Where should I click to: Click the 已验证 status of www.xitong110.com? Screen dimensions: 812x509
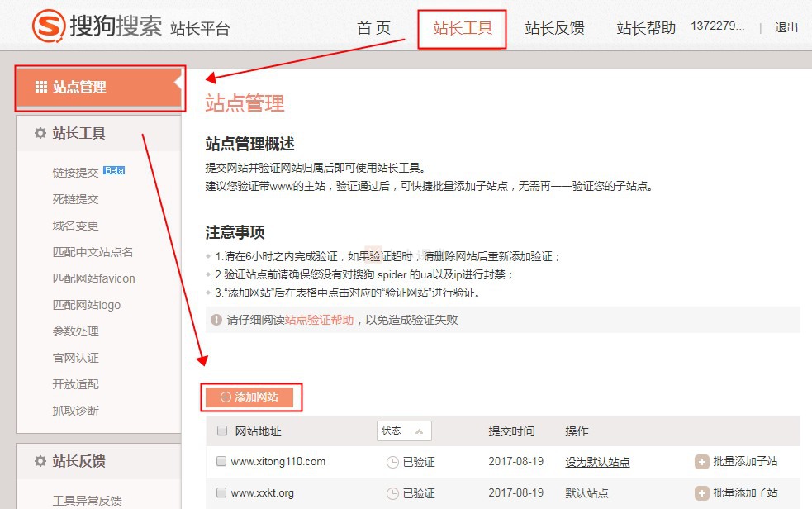[419, 462]
